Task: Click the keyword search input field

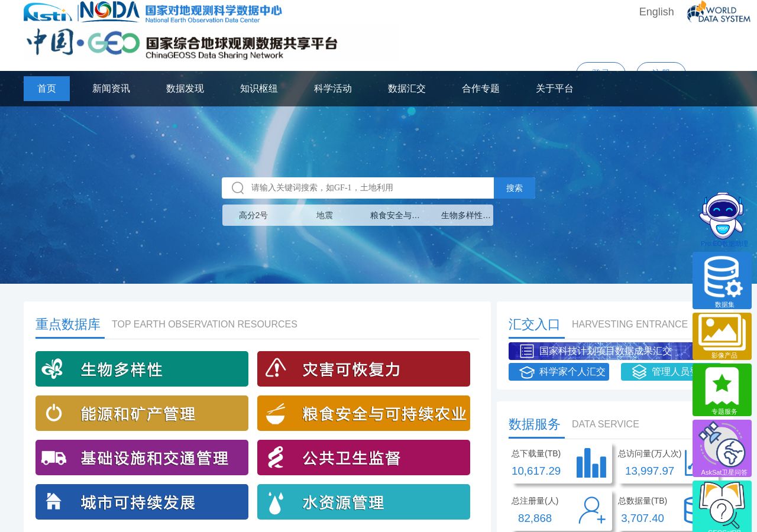Action: pyautogui.click(x=358, y=188)
